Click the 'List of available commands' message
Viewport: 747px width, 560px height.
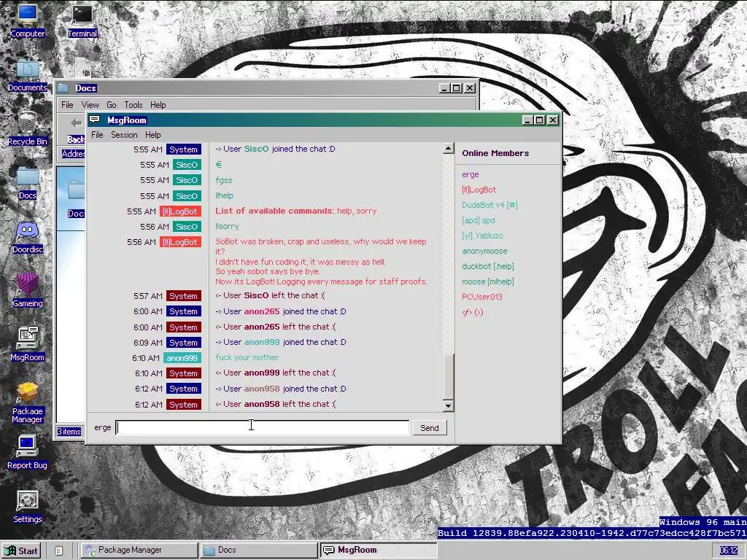point(296,211)
